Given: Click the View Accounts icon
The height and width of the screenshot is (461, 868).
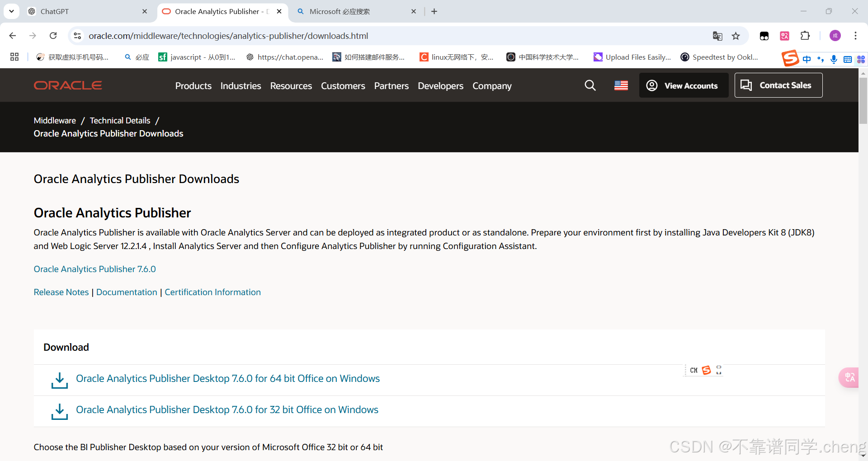Looking at the screenshot, I should coord(651,85).
